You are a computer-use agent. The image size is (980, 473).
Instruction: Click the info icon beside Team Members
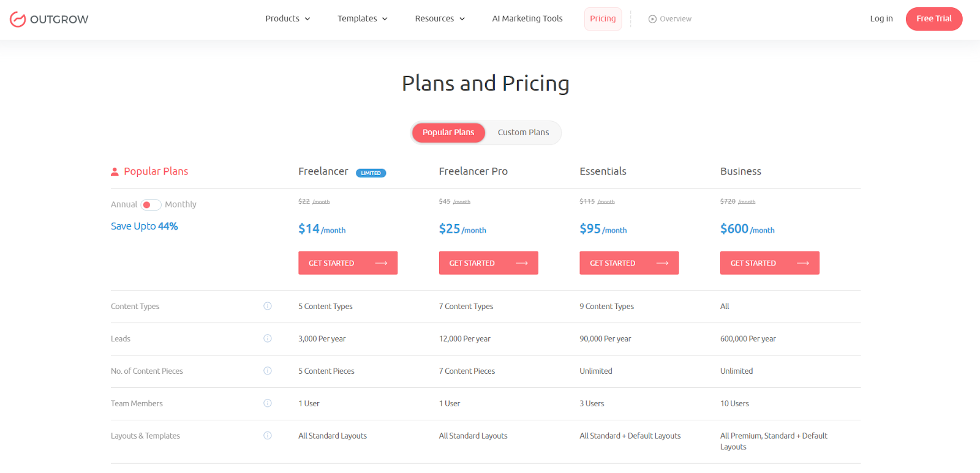(x=268, y=403)
